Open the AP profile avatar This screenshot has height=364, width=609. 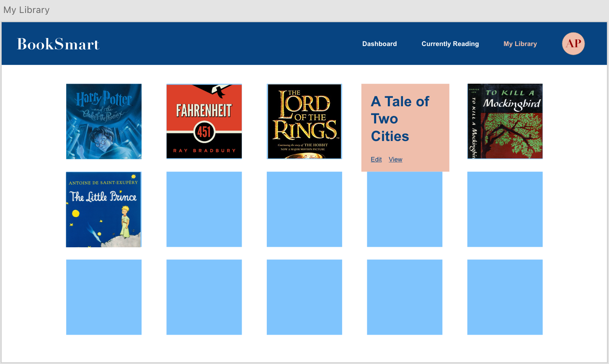(573, 44)
